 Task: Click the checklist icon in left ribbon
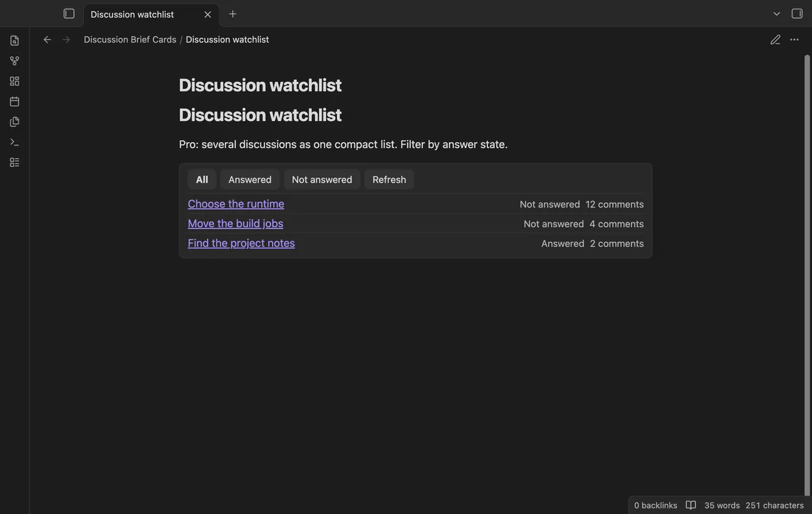pos(14,162)
